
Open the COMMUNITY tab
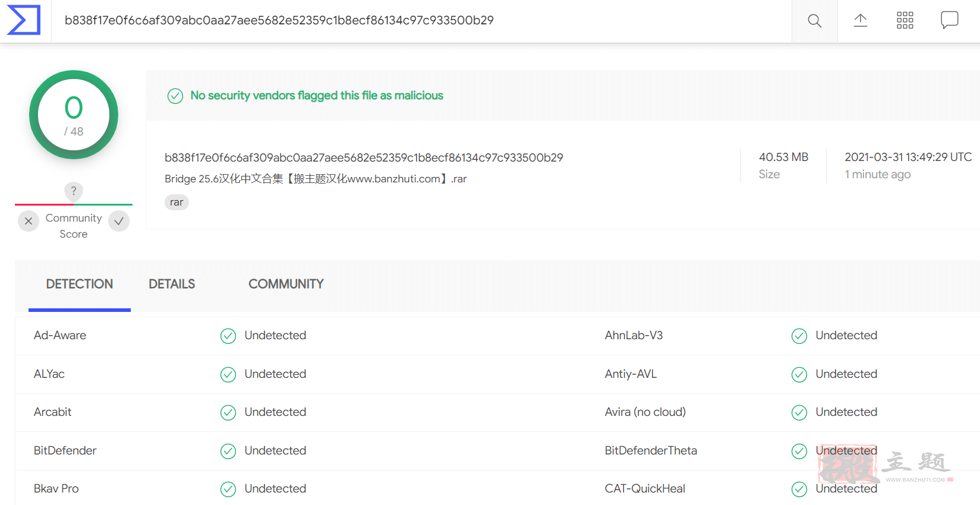click(x=286, y=285)
